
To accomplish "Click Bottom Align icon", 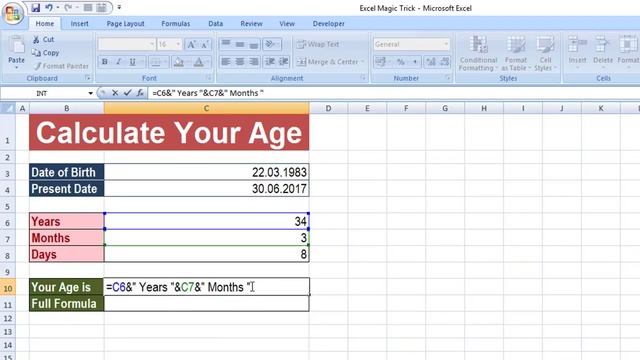I will click(x=253, y=44).
